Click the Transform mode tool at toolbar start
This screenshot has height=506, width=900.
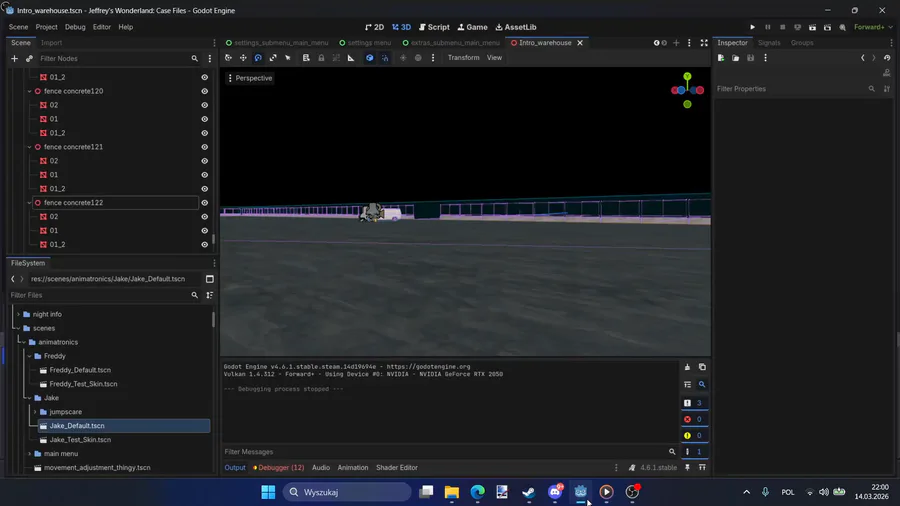point(228,58)
